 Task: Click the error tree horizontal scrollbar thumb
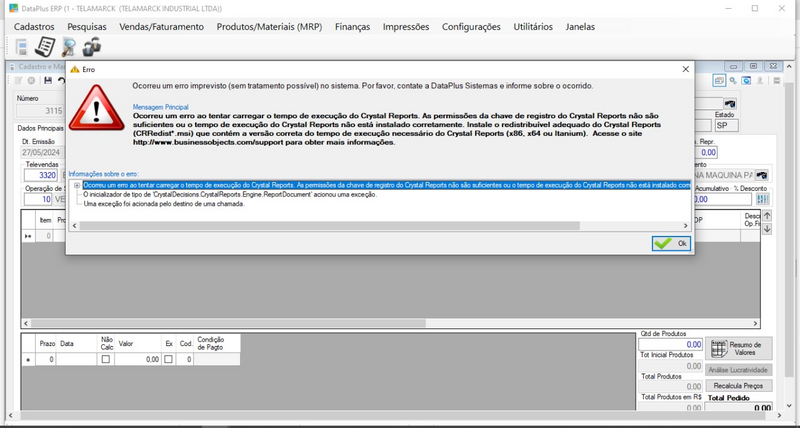330,225
